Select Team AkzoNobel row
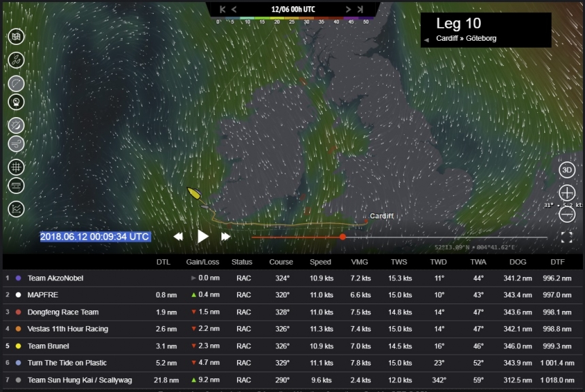The width and height of the screenshot is (585, 392). tap(293, 278)
